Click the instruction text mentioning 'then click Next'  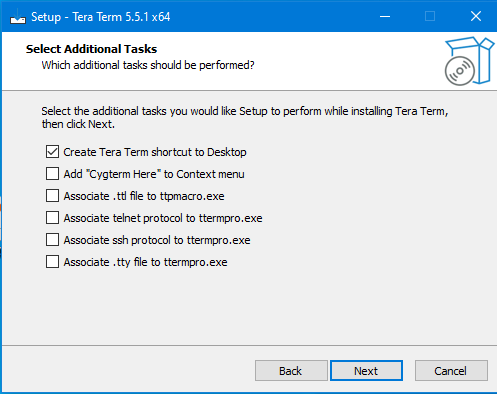[245, 117]
